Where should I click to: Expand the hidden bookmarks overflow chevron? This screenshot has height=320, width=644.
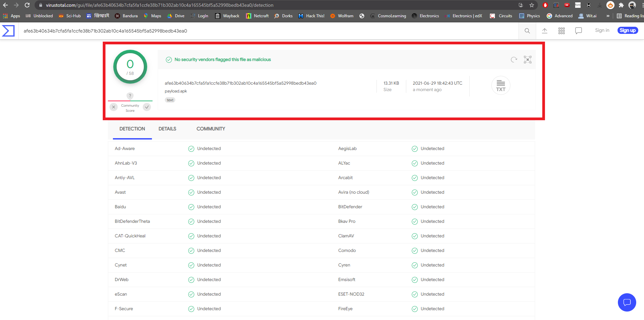click(x=608, y=16)
